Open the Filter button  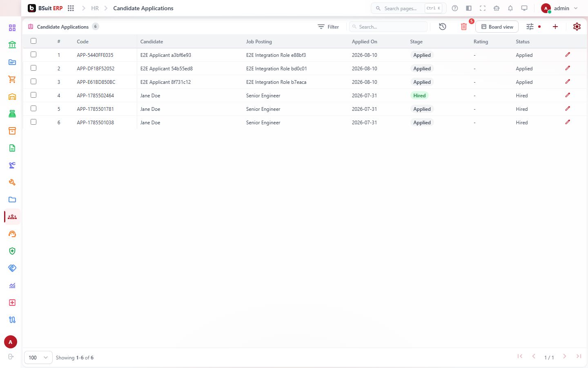coord(328,27)
